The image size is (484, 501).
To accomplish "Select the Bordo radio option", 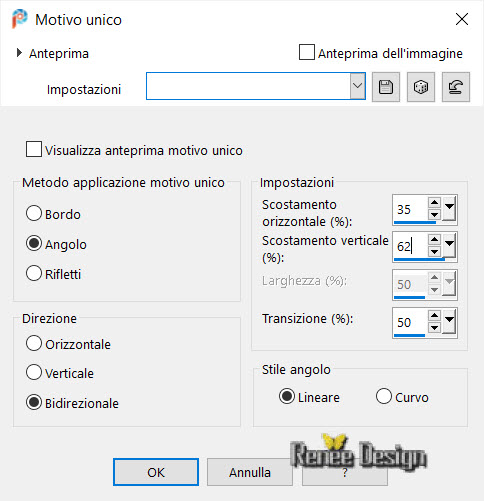I will pos(34,213).
